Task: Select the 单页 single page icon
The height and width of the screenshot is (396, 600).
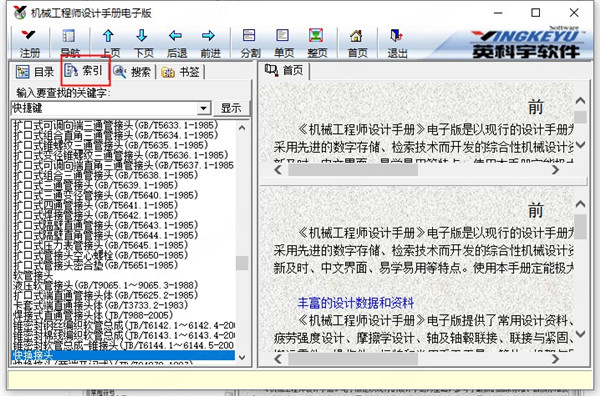Action: point(283,43)
